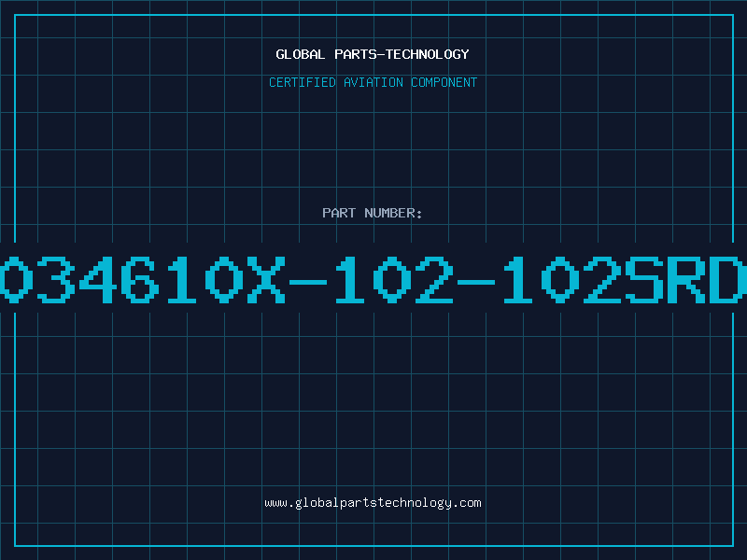Click the part number 034610X-102-102SRD
The width and height of the screenshot is (747, 560).
point(373,279)
